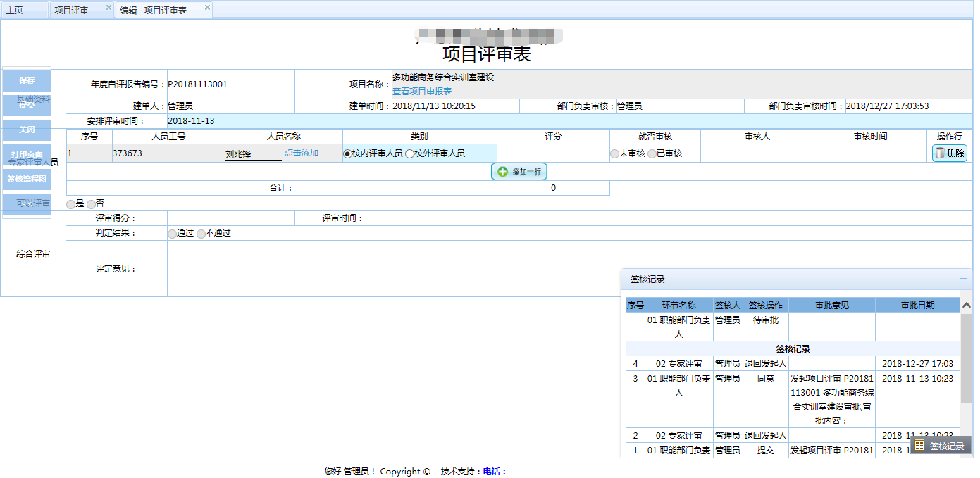
Task: Click the 关闭 button in the side toolbar
Action: point(27,130)
